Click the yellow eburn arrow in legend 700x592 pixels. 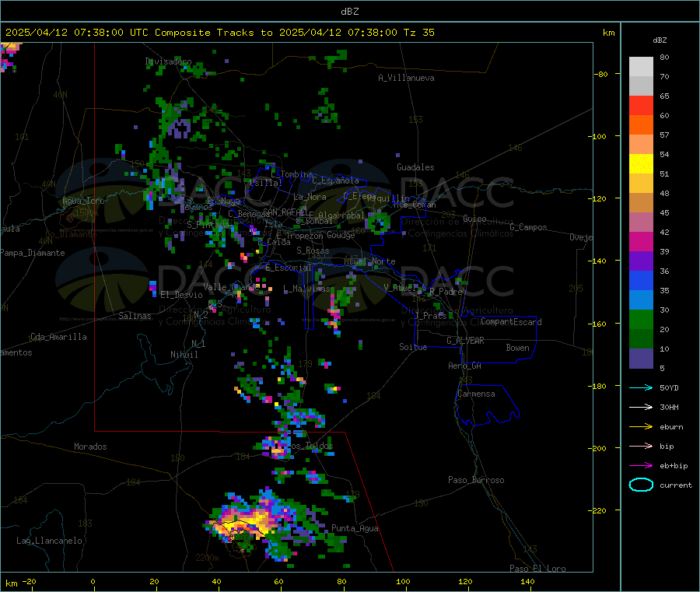click(641, 426)
